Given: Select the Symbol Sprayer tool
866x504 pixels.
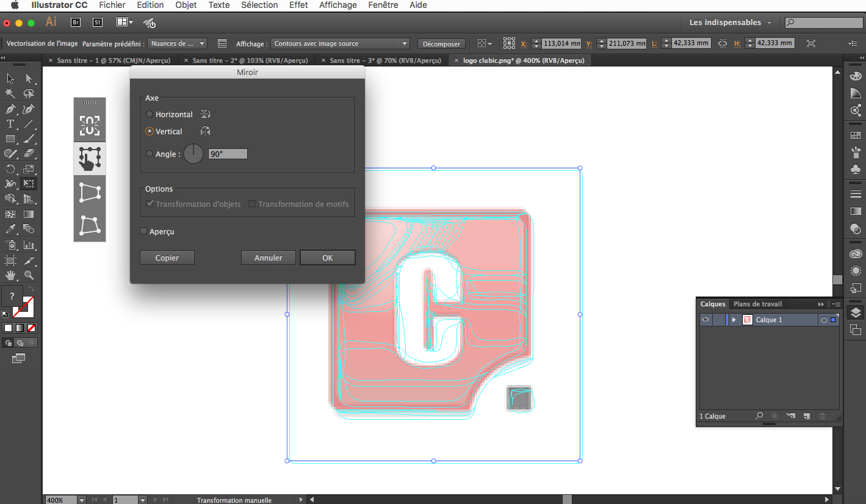Looking at the screenshot, I should (10, 245).
